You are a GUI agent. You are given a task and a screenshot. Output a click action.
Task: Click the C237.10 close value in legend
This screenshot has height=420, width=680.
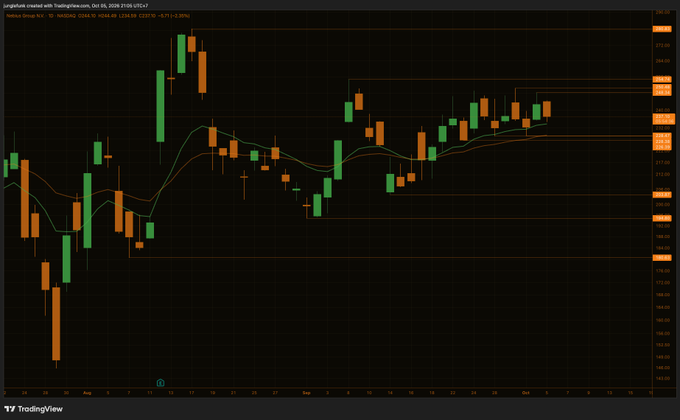(x=147, y=16)
